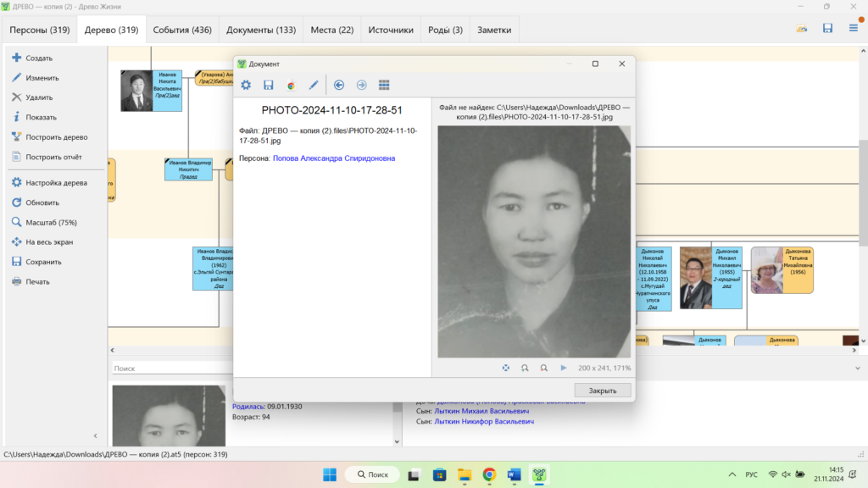Open the photo in Chrome browser icon

291,85
